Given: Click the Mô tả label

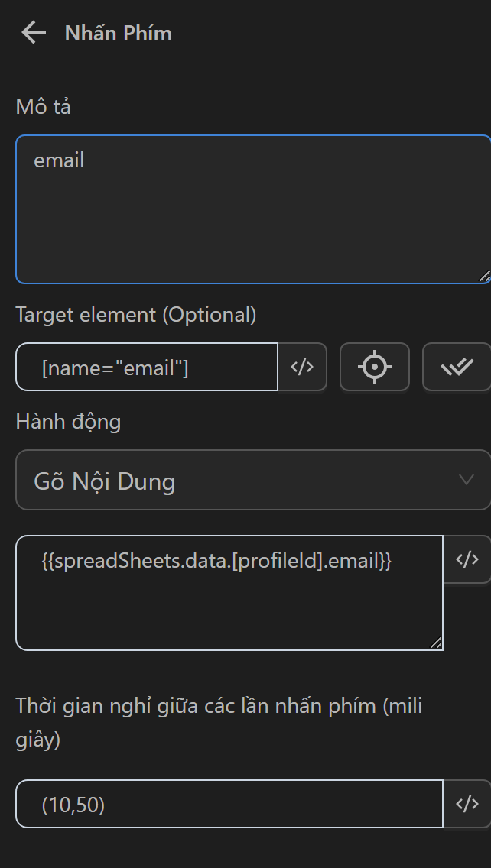Looking at the screenshot, I should (x=43, y=107).
